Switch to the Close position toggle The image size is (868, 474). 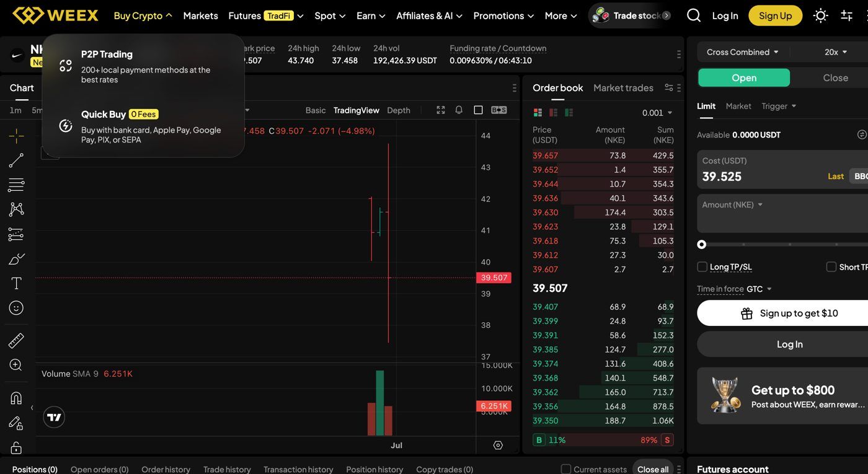(x=835, y=77)
